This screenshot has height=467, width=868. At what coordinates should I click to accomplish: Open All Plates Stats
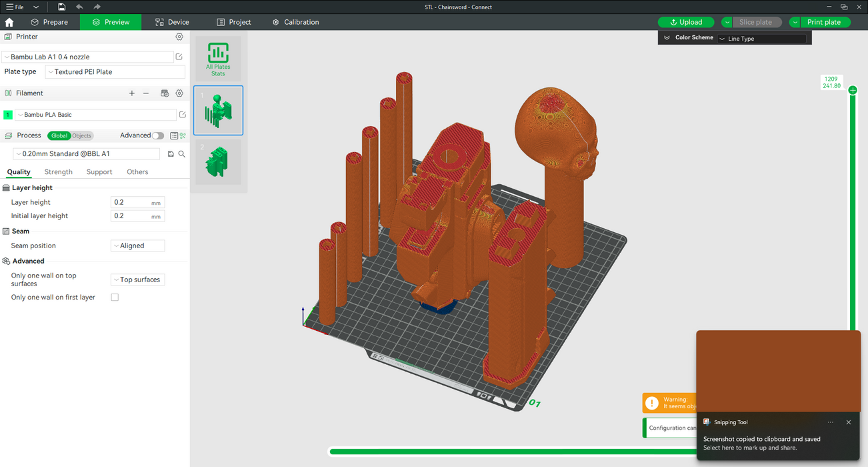(218, 59)
